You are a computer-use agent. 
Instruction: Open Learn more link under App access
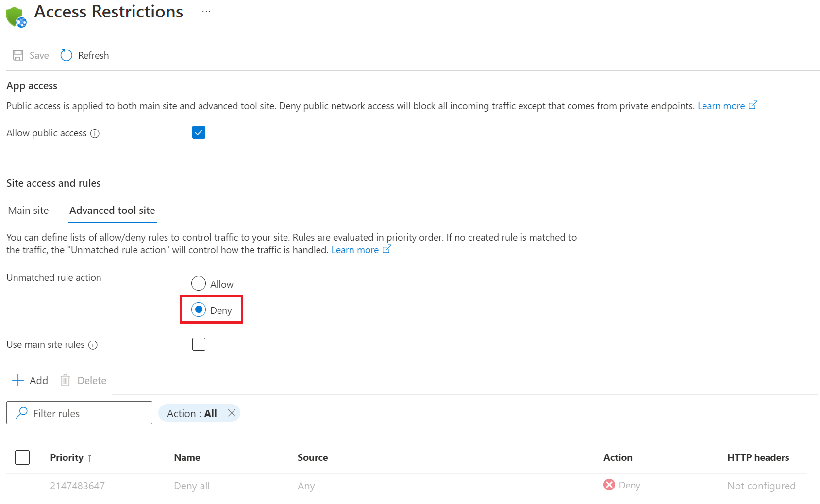[721, 106]
